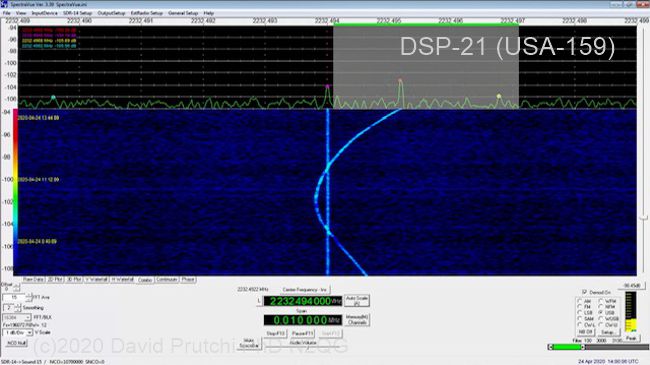This screenshot has width=650, height=365.
Task: Click the SpectraVue title bar app icon
Action: tap(4, 4)
